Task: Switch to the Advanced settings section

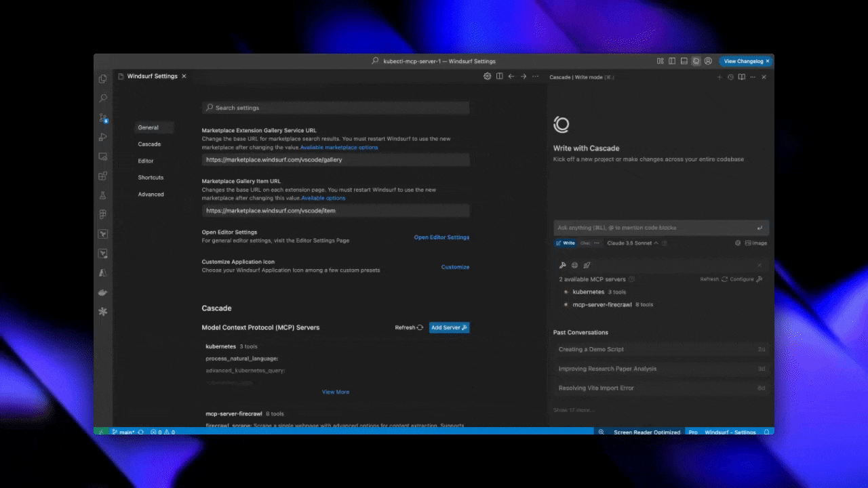Action: click(x=151, y=195)
